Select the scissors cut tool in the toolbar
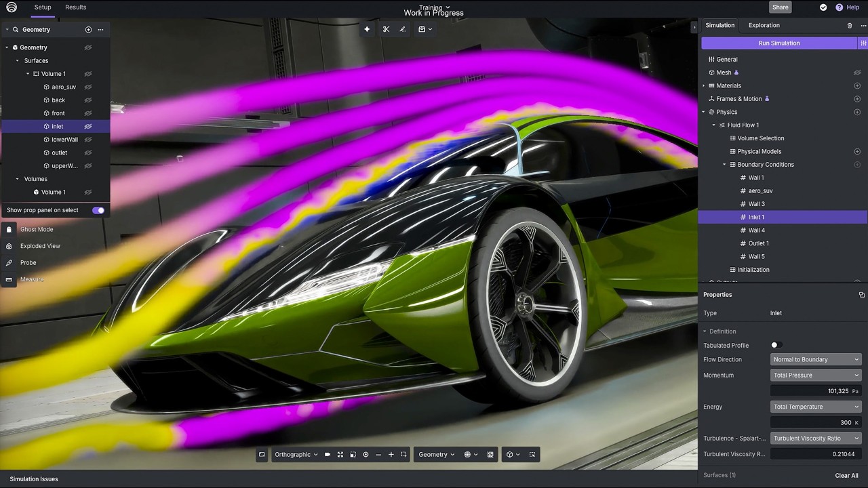 click(386, 29)
